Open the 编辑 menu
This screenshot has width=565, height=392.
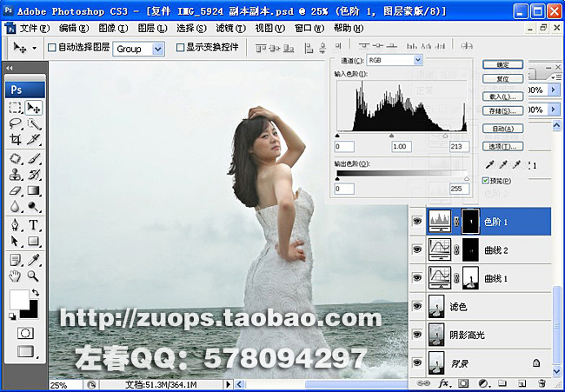pos(74,28)
